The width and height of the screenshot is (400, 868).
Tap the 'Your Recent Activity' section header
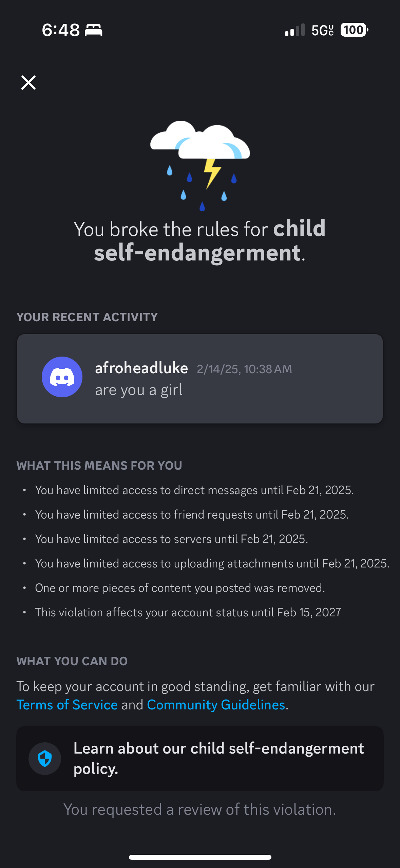tap(87, 317)
